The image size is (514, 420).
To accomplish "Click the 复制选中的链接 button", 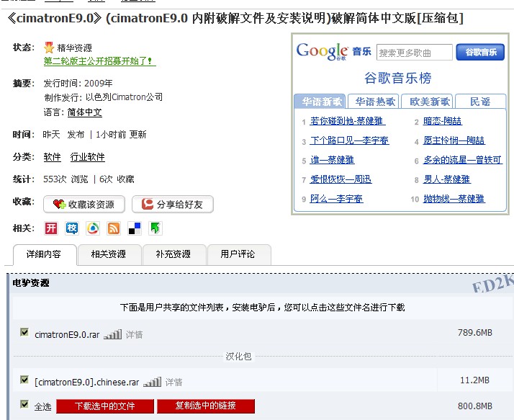I will click(206, 406).
